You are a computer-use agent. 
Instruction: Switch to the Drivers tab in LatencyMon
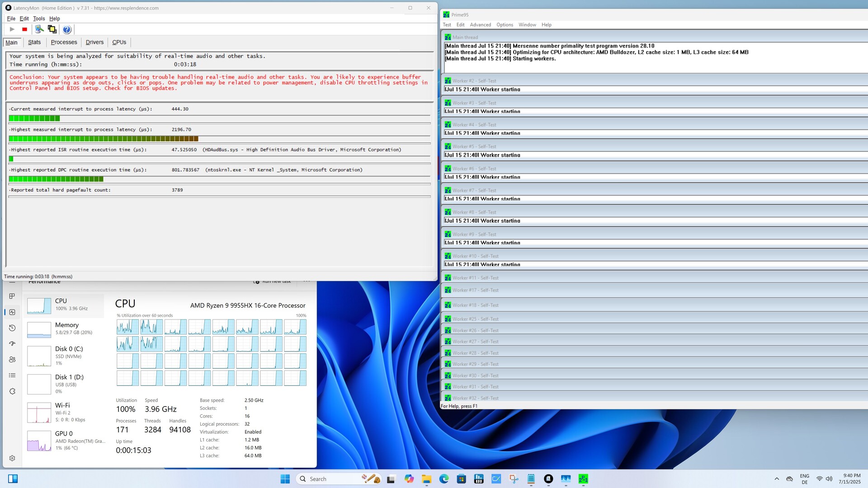tap(94, 42)
